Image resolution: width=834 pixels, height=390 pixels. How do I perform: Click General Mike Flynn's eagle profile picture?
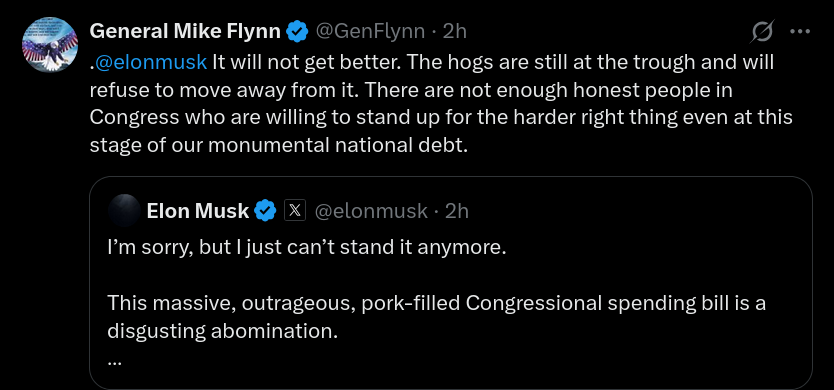coord(50,45)
